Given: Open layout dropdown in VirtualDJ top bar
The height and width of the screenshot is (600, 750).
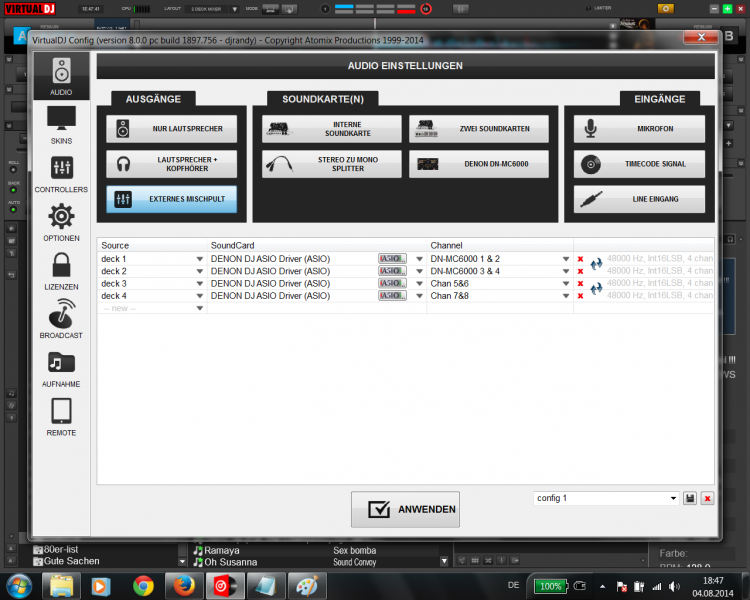Looking at the screenshot, I should pos(234,9).
